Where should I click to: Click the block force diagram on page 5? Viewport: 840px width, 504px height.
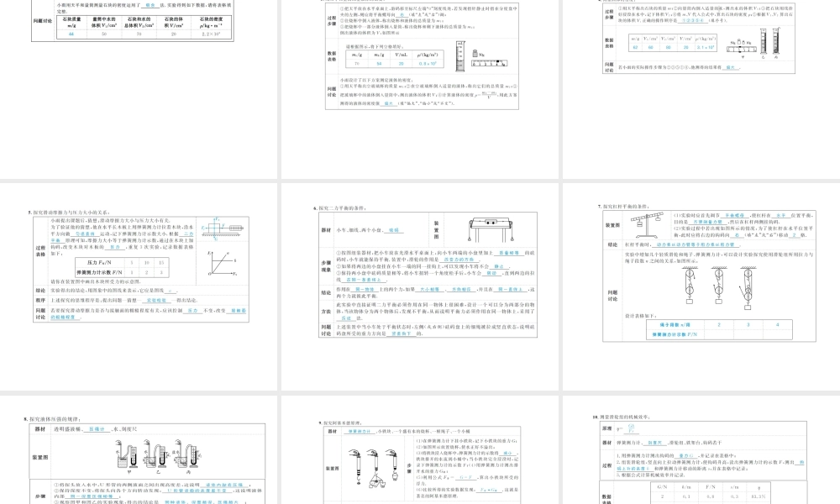pyautogui.click(x=222, y=228)
